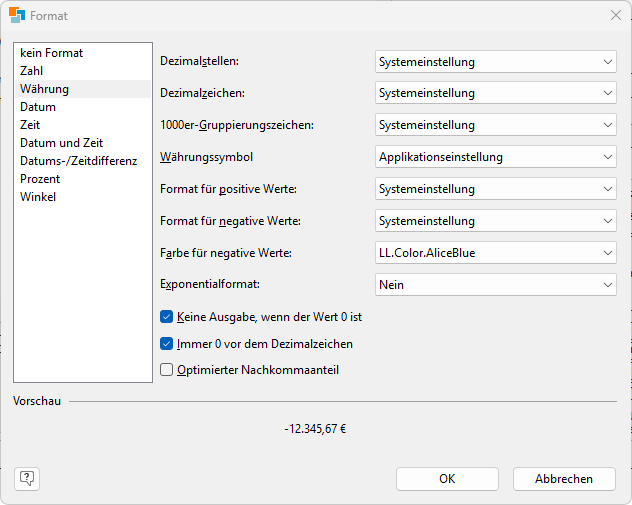632x505 pixels.
Task: Choose 'Prozent' from the format list
Action: click(40, 179)
